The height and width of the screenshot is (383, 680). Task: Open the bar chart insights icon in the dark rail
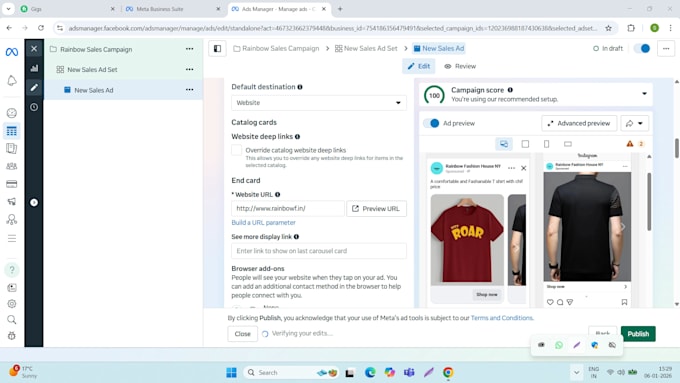[x=34, y=68]
